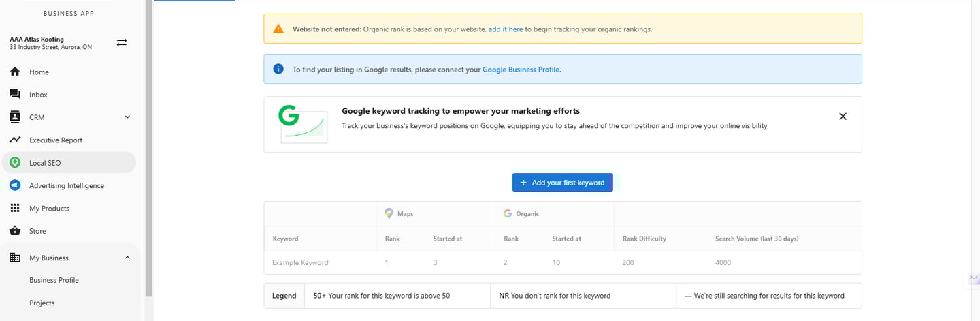Select the Example Keyword row
This screenshot has height=321, width=980.
pyautogui.click(x=300, y=262)
